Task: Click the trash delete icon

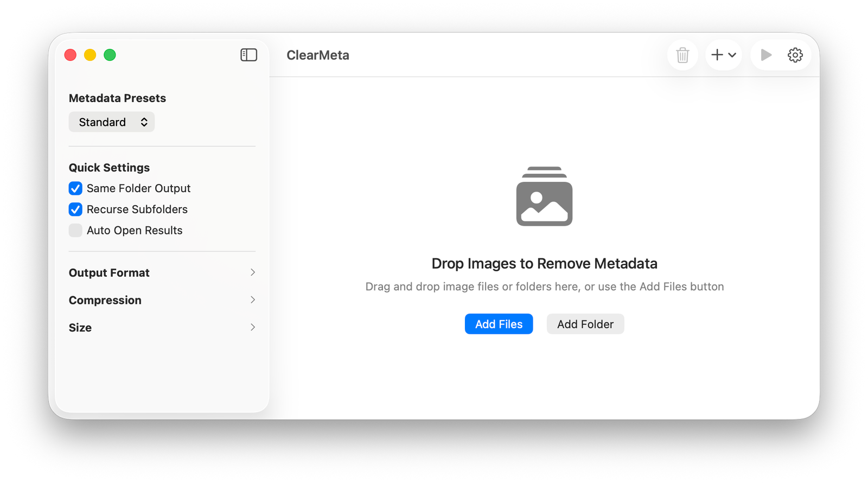Action: (x=682, y=55)
